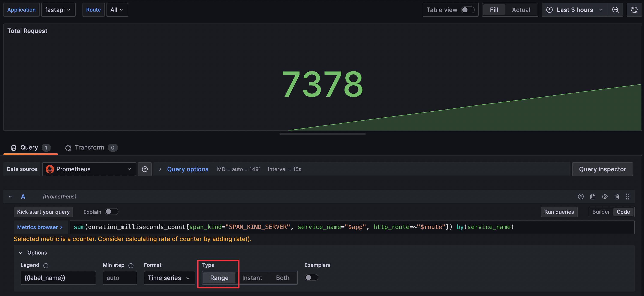Delete query A with trash icon
The image size is (644, 296).
[x=617, y=196]
